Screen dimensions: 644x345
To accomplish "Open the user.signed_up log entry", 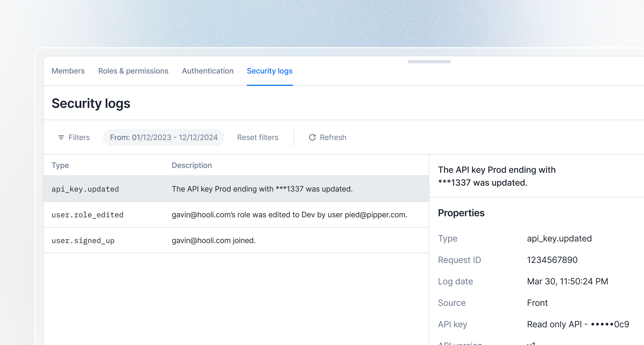I will coord(236,240).
